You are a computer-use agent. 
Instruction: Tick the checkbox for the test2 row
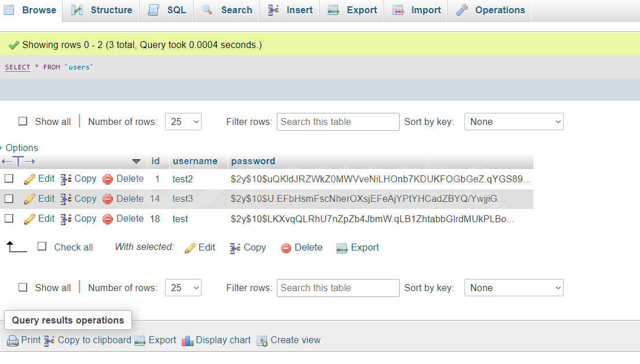tap(9, 179)
